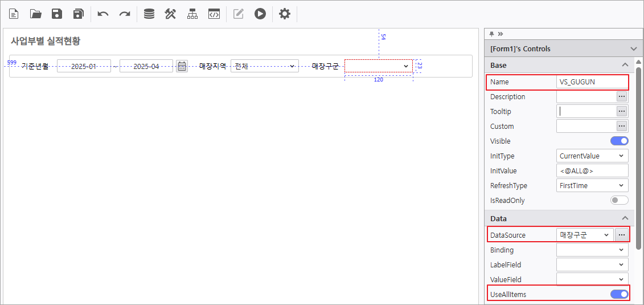Open the InitType dropdown
This screenshot has width=644, height=305.
pos(592,156)
